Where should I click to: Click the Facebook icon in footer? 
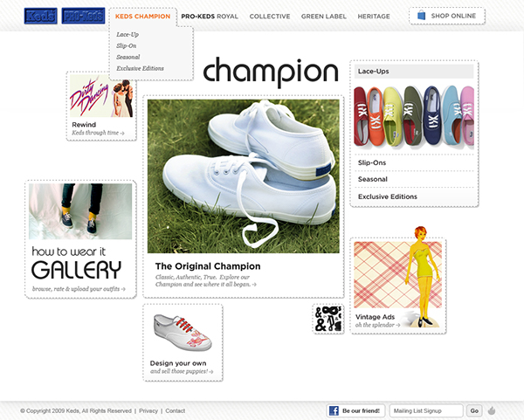[334, 410]
